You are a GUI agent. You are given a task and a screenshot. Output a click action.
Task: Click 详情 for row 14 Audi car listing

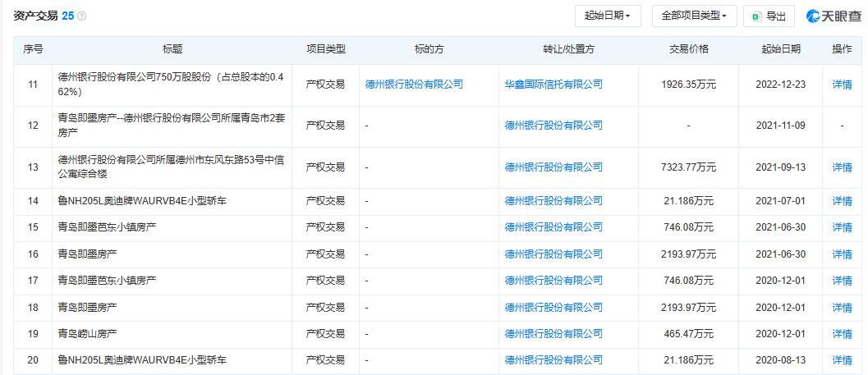click(x=842, y=201)
